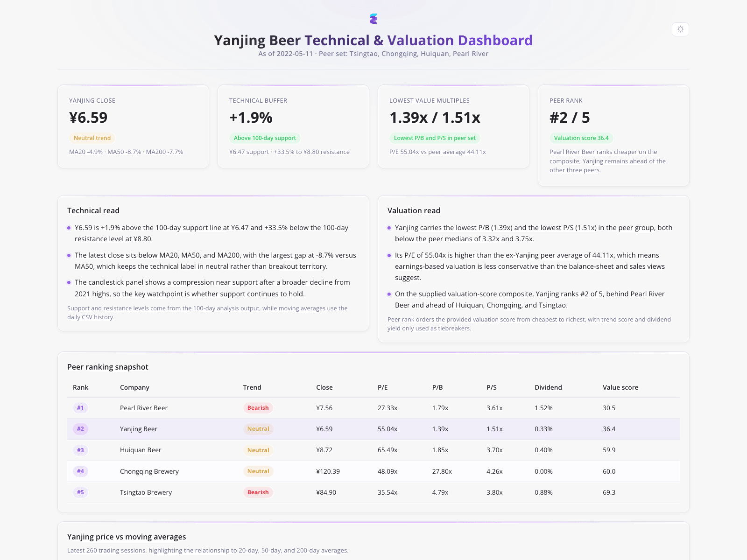The width and height of the screenshot is (747, 560).
Task: Click the +1.9% technical buffer value
Action: click(x=251, y=118)
